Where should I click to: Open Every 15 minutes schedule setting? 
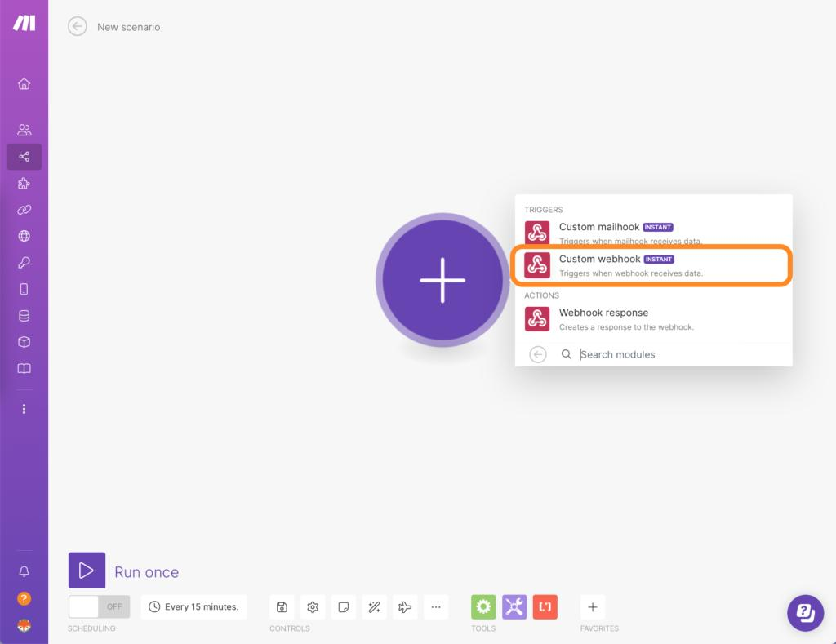pos(193,606)
